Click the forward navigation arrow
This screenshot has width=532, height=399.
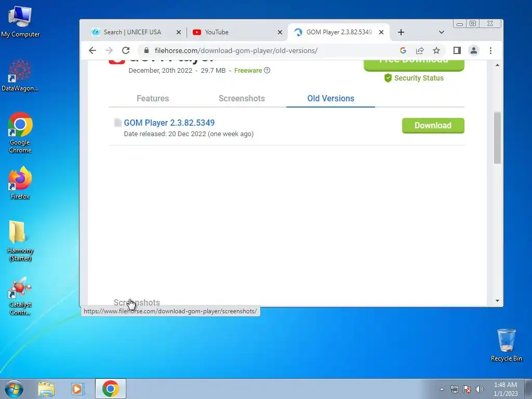[x=109, y=50]
